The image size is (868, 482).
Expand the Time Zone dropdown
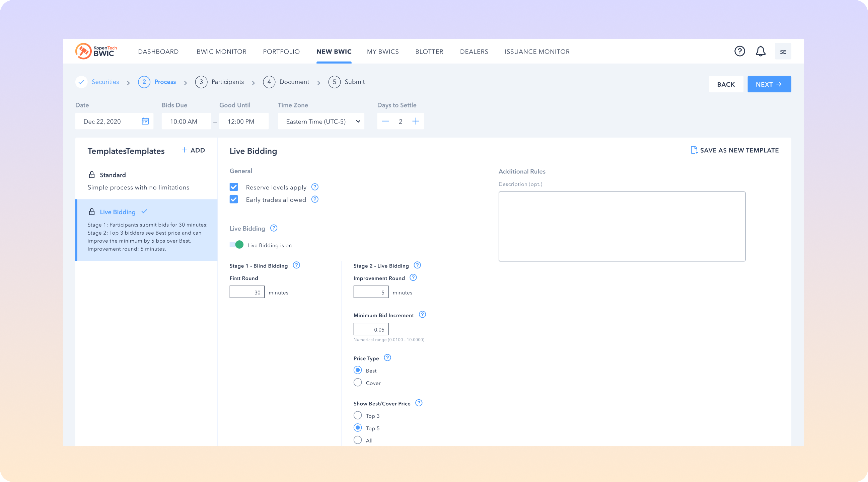click(321, 121)
